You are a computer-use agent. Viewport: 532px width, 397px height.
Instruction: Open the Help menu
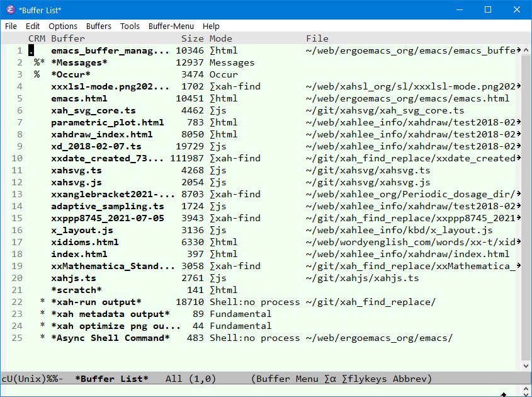coord(211,26)
